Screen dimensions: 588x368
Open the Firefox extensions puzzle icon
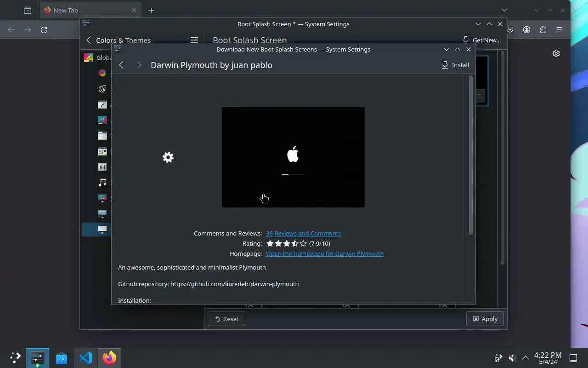point(543,29)
